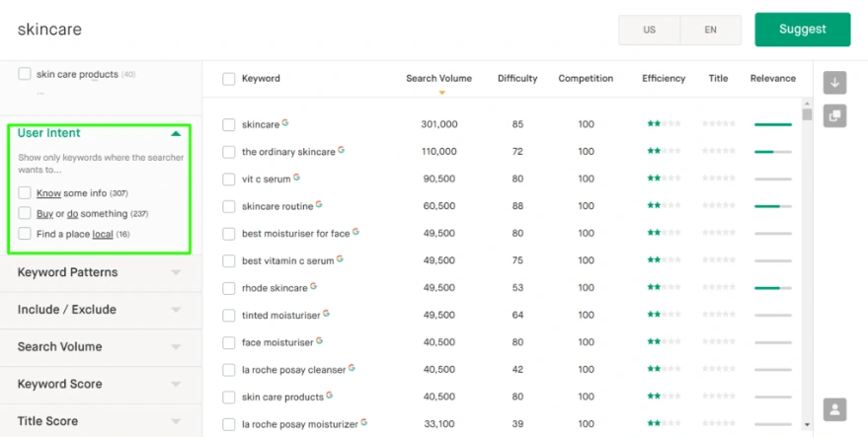Click Google icon beside best vitamin c serum
868x437 pixels.
[x=340, y=258]
